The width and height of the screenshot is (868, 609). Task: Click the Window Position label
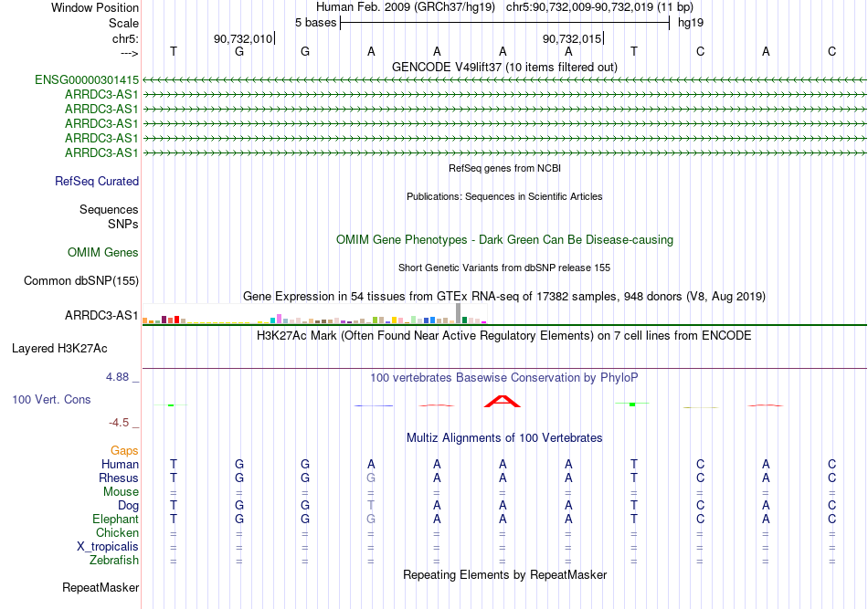point(95,7)
